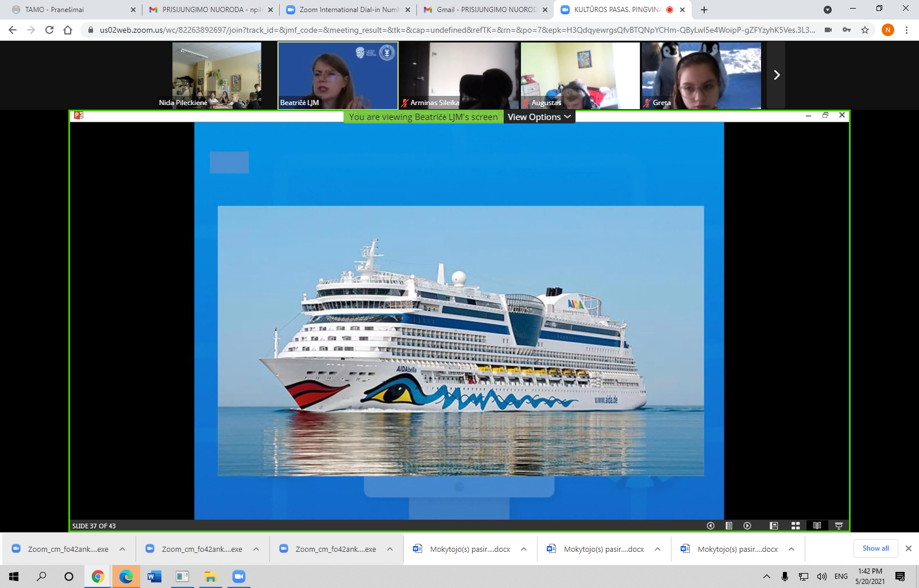
Task: Open third Zoom_cm_fo42ank exe download
Action: (x=328, y=549)
